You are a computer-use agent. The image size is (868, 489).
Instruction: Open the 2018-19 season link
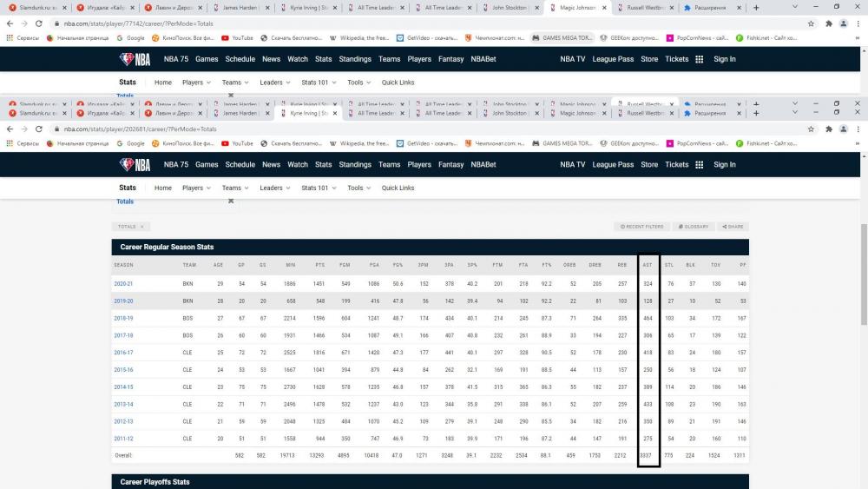tap(123, 320)
